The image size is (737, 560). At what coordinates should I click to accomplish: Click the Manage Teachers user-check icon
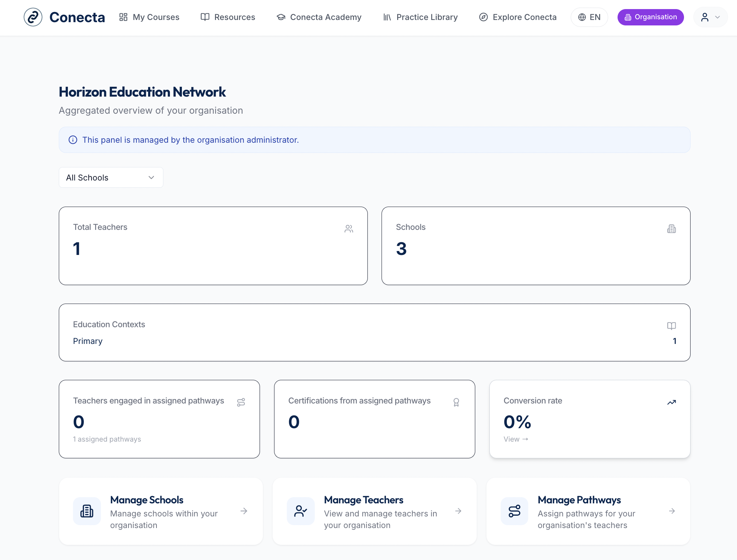point(301,511)
